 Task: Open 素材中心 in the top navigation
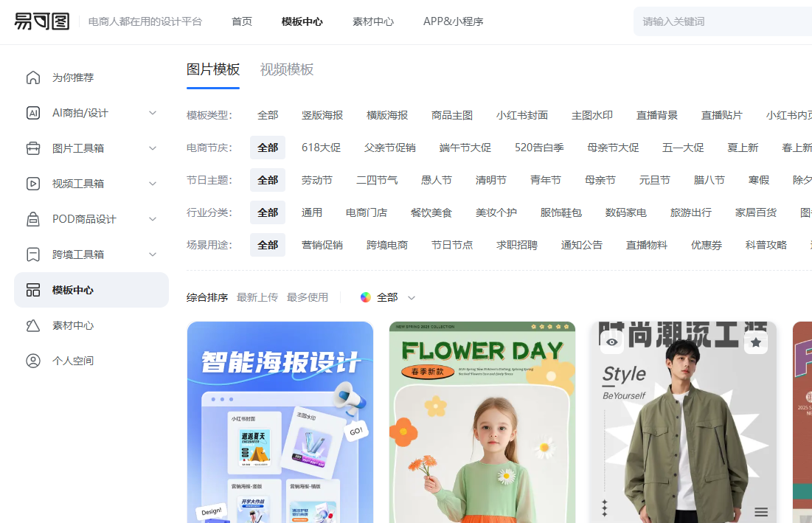373,21
